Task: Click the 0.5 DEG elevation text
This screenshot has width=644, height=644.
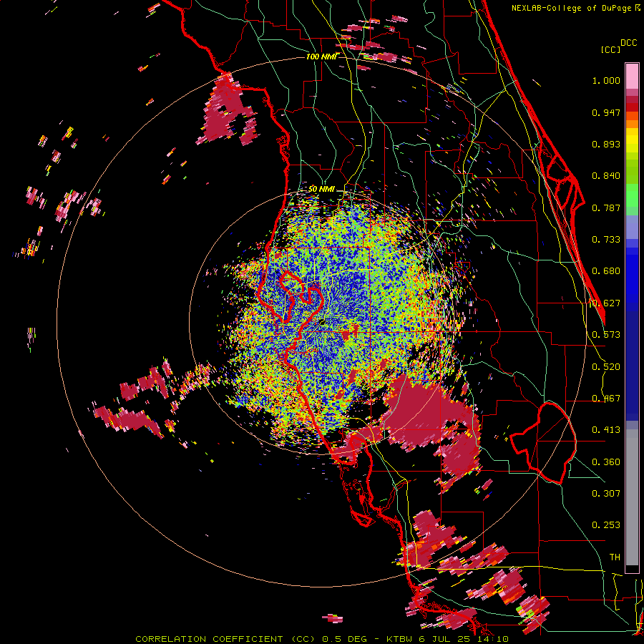Action: pos(343,639)
